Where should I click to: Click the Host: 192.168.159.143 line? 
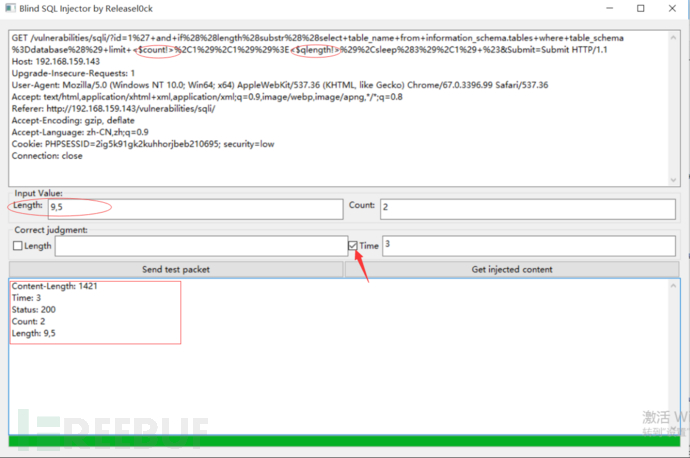56,61
